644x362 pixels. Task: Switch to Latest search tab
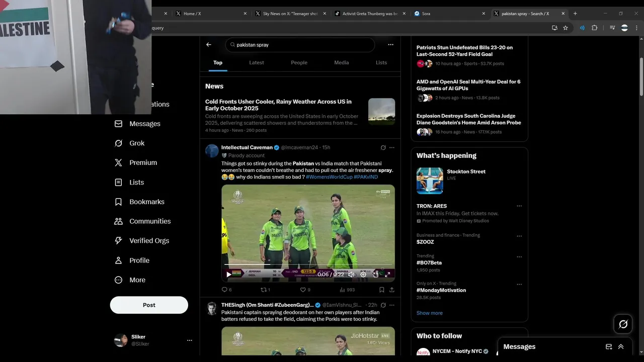click(257, 63)
